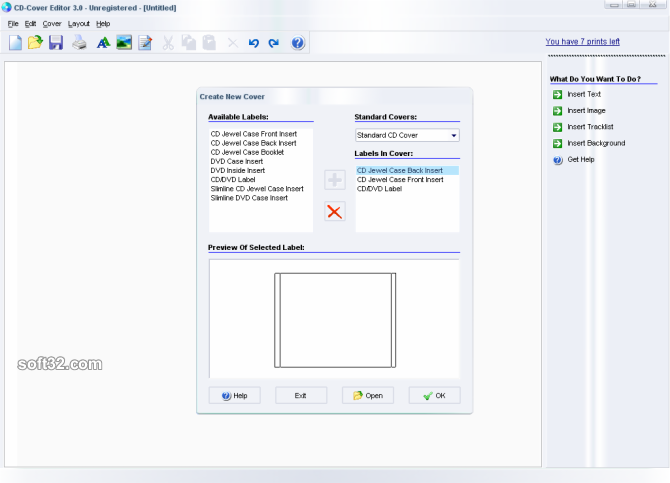Select CD Jewel Case Back Insert in Labels In Cover
Viewport: 670px width, 483px height.
click(407, 171)
